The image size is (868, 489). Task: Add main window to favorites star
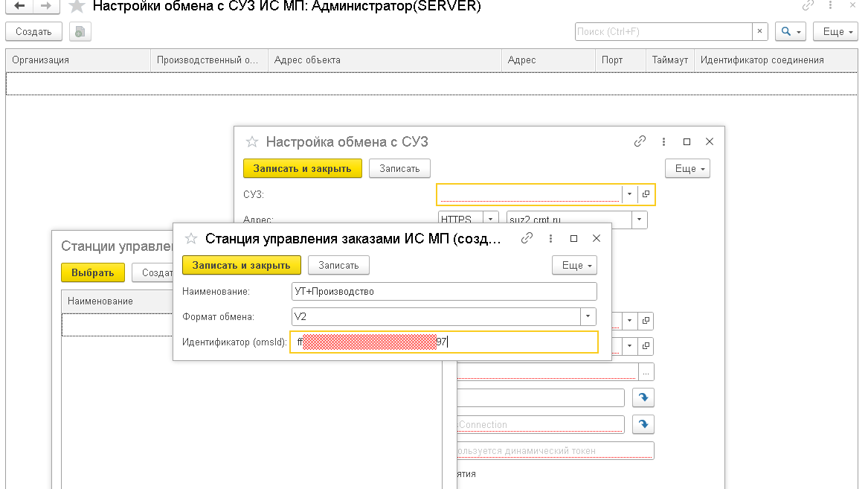point(77,7)
